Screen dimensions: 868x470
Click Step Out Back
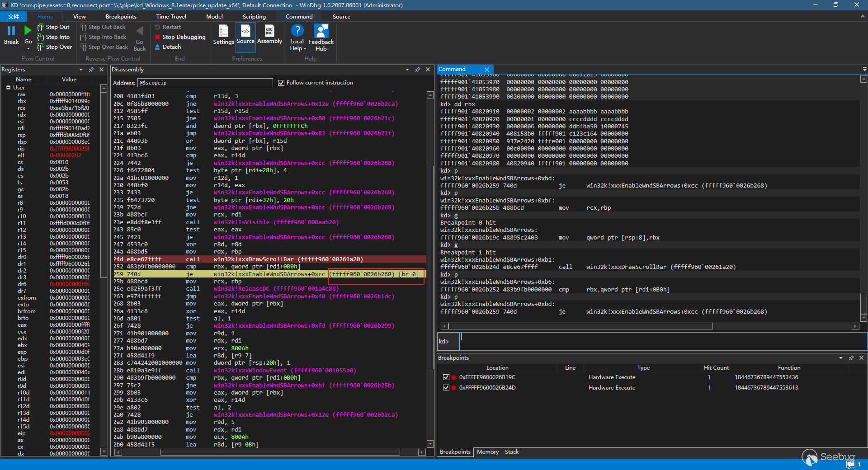coord(103,27)
